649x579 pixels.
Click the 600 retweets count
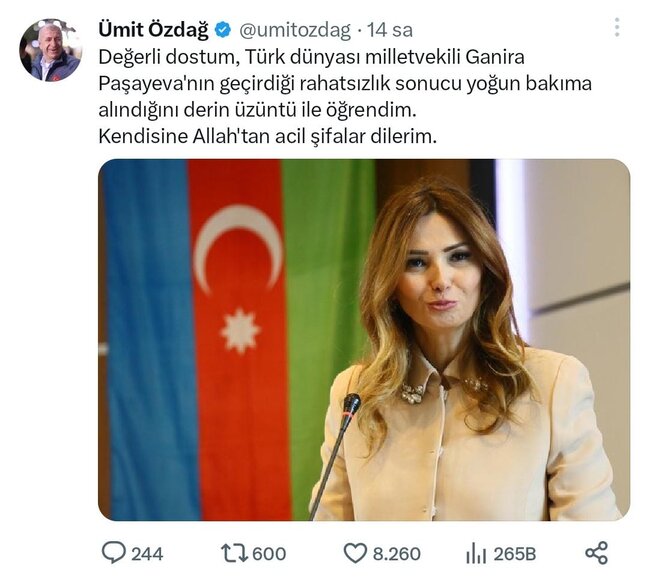point(269,553)
